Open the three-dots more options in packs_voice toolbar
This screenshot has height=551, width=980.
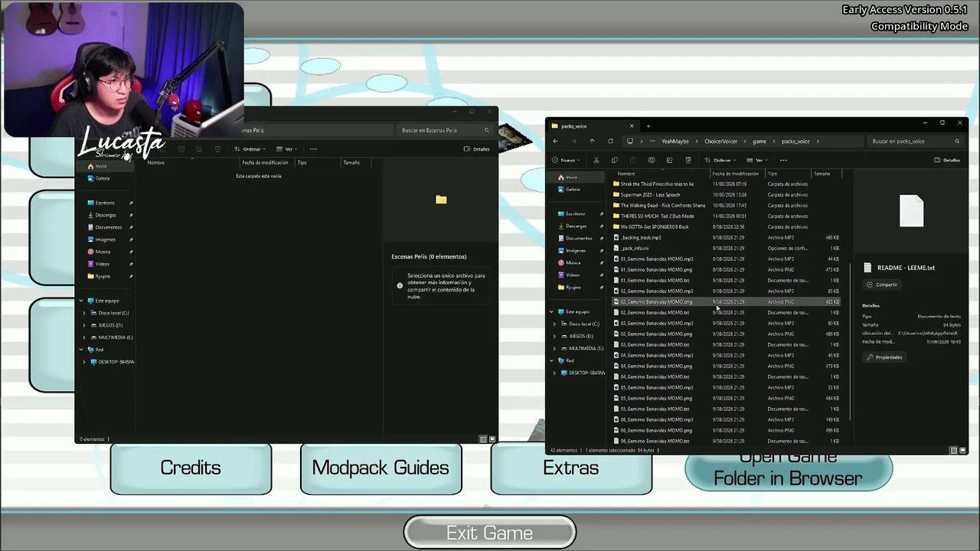point(783,160)
